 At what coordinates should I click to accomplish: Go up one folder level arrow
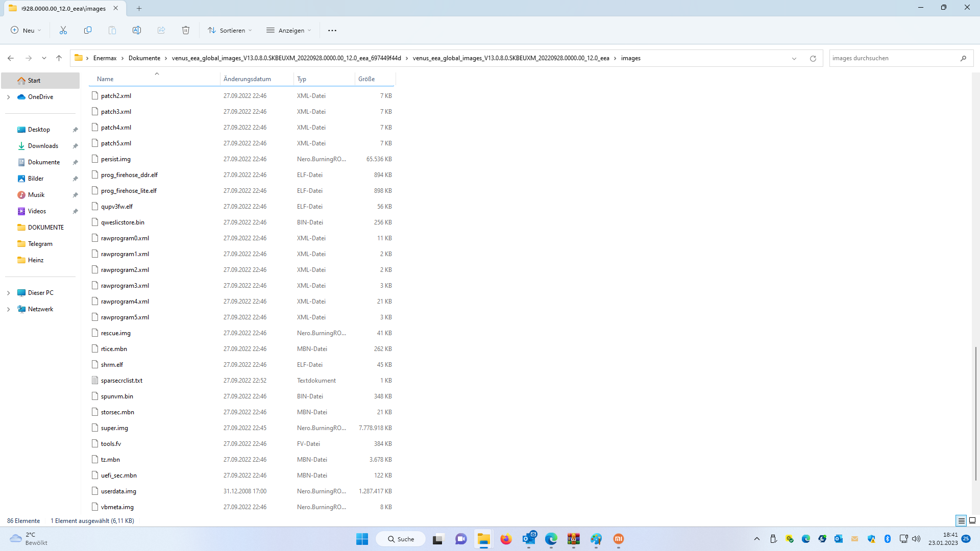(x=59, y=58)
